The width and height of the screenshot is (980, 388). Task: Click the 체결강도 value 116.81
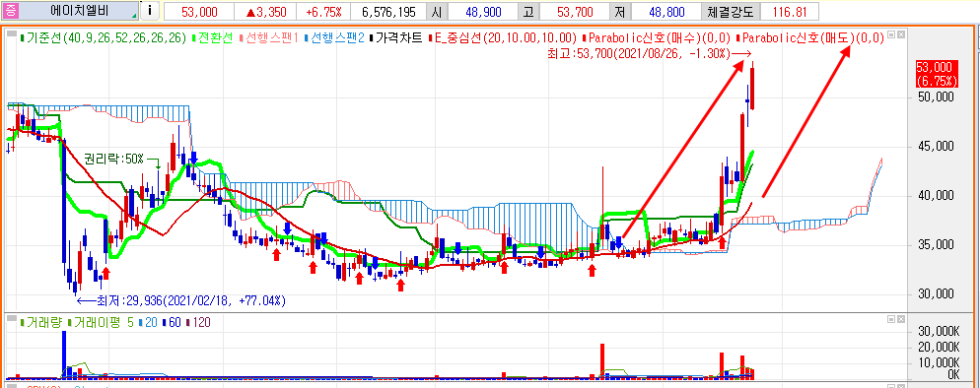tap(790, 12)
